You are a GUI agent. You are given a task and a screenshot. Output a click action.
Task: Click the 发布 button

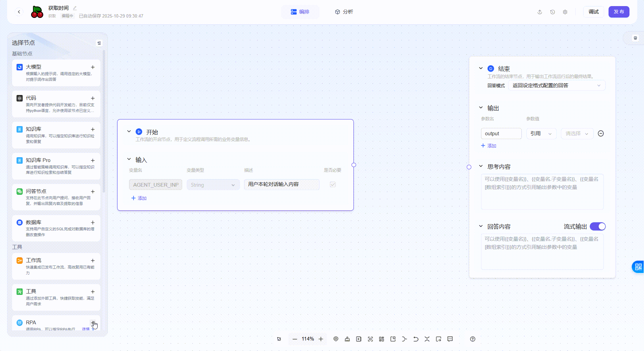coord(619,12)
